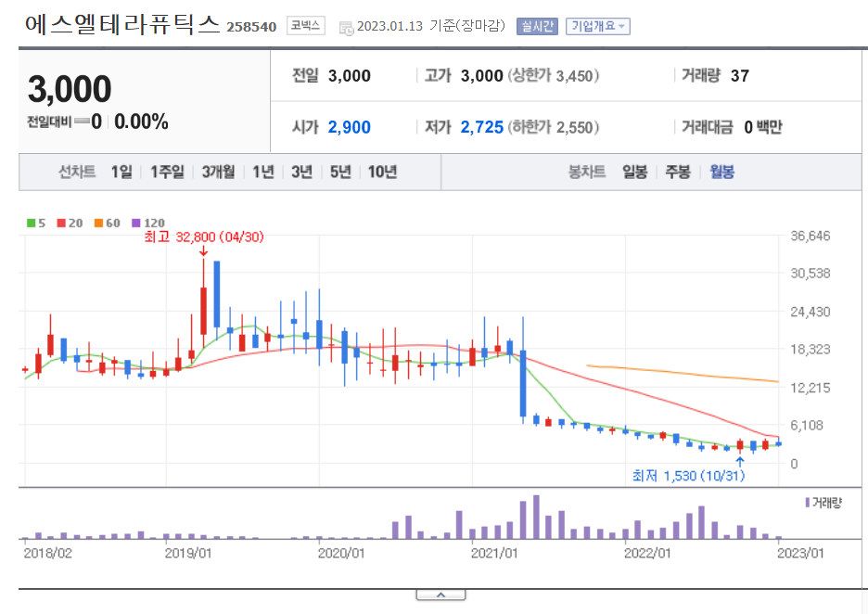The image size is (868, 614).
Task: Collapse the chart using bottom arrow handle
Action: pyautogui.click(x=440, y=595)
